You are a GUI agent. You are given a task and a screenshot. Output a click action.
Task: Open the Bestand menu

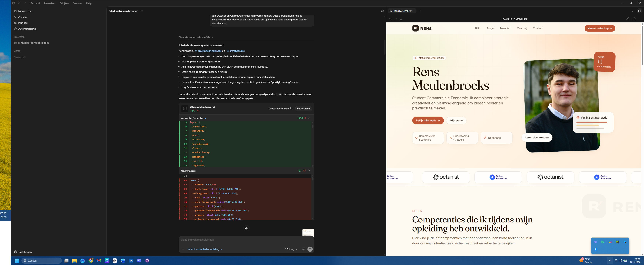pos(35,3)
